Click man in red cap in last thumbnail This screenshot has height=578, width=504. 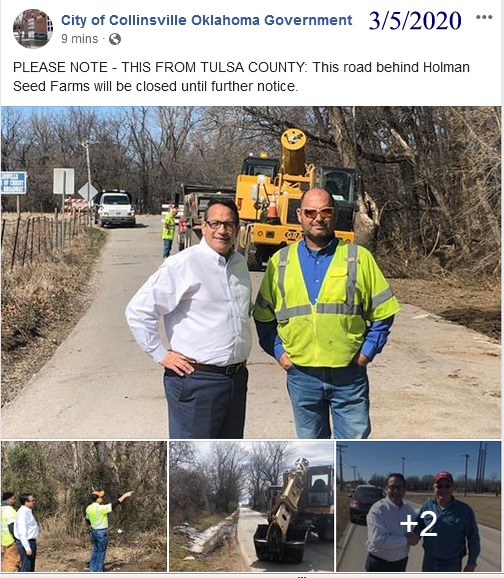[448, 522]
